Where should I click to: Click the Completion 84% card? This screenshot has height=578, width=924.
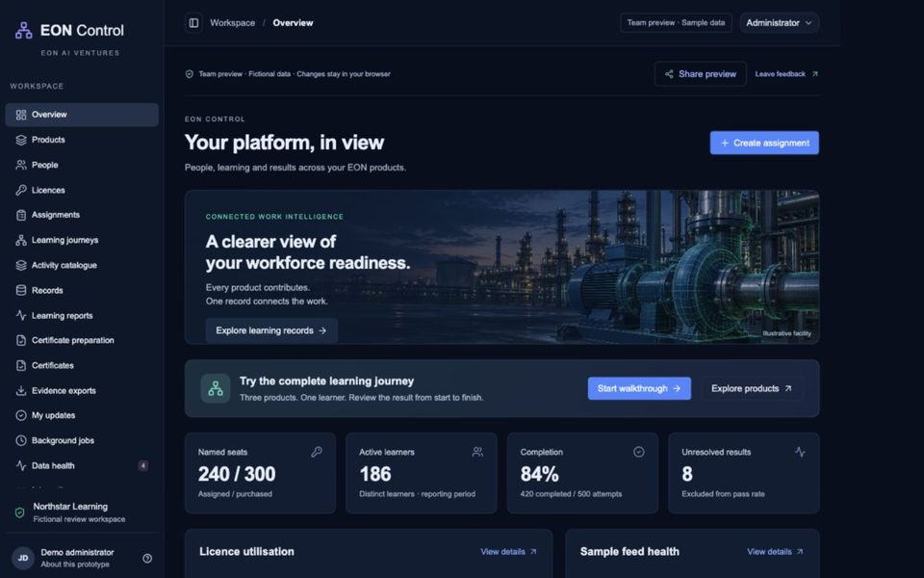[x=582, y=473]
